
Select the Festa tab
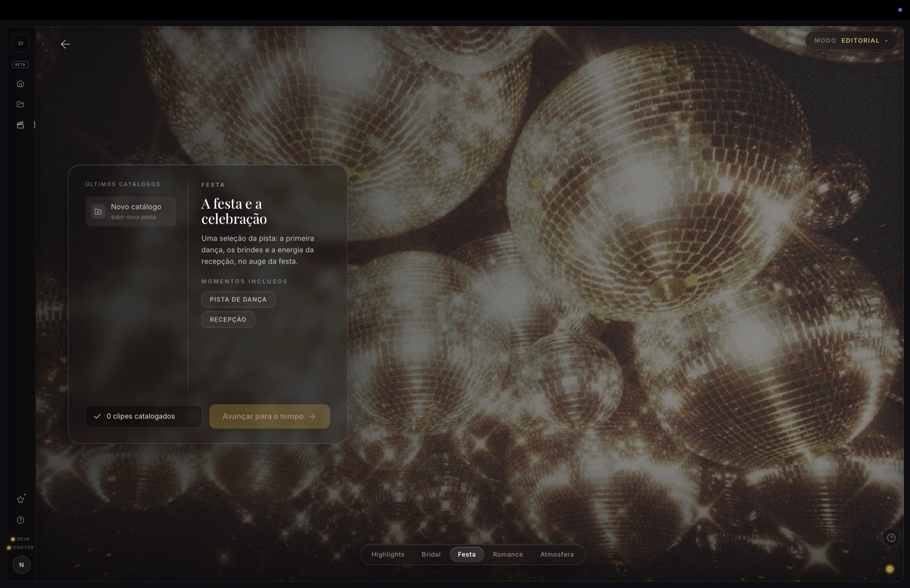tap(466, 554)
